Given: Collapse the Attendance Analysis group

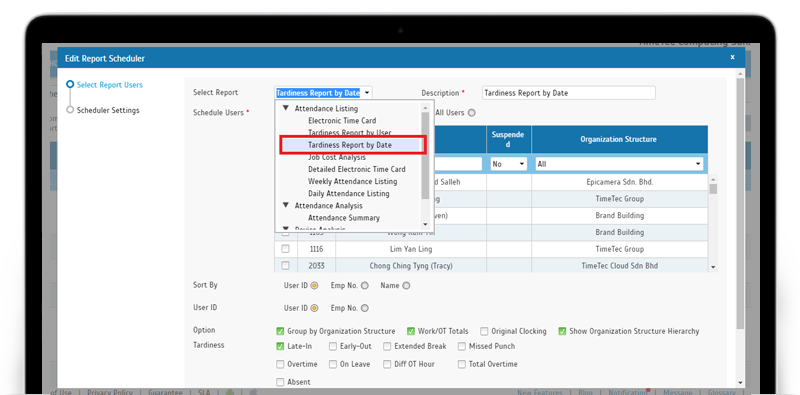Looking at the screenshot, I should (286, 205).
